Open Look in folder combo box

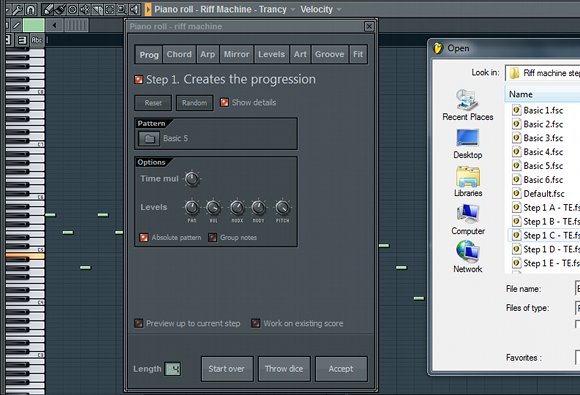coord(543,73)
